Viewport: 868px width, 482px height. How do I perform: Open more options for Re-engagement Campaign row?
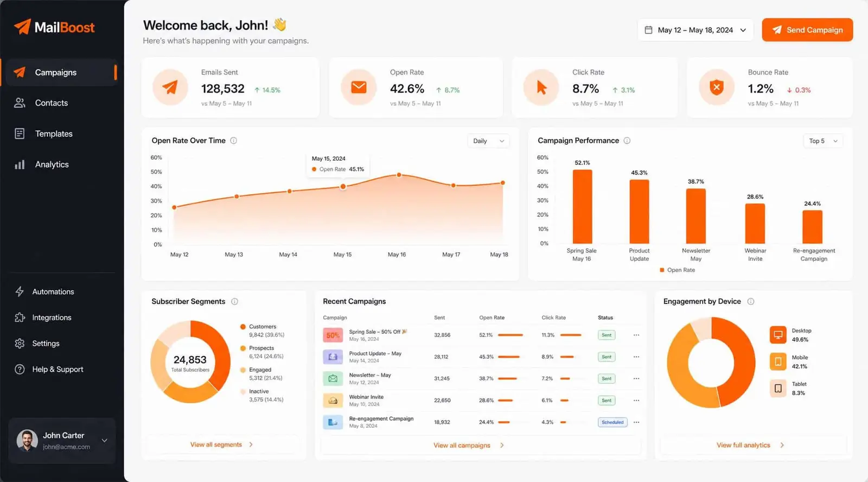(636, 422)
